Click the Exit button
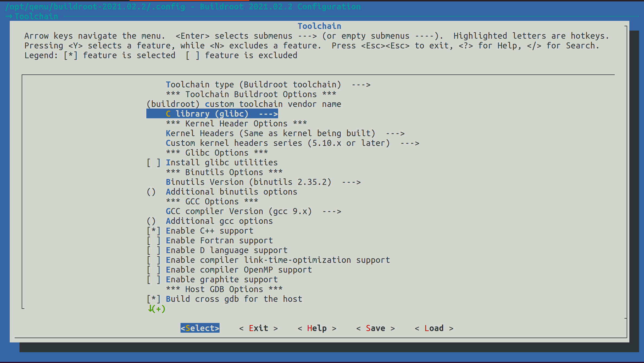The image size is (644, 363). pos(259,328)
